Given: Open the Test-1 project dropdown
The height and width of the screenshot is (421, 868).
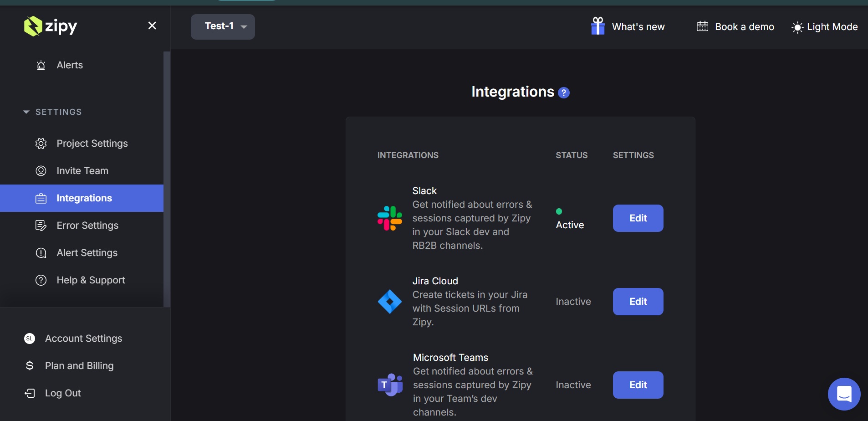Looking at the screenshot, I should click(223, 26).
